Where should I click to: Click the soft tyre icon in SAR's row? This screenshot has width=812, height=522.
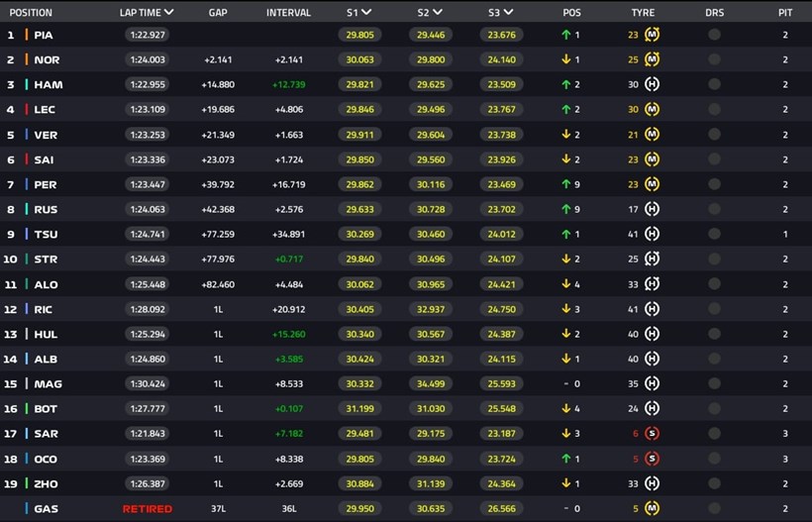tap(652, 434)
